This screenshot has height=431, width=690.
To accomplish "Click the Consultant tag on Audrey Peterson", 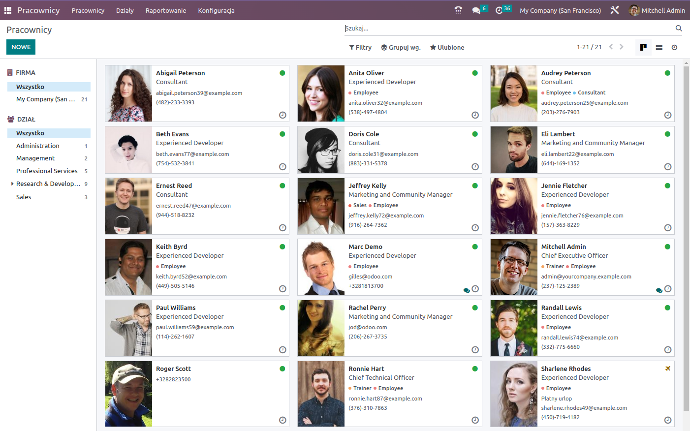I will click(x=589, y=92).
